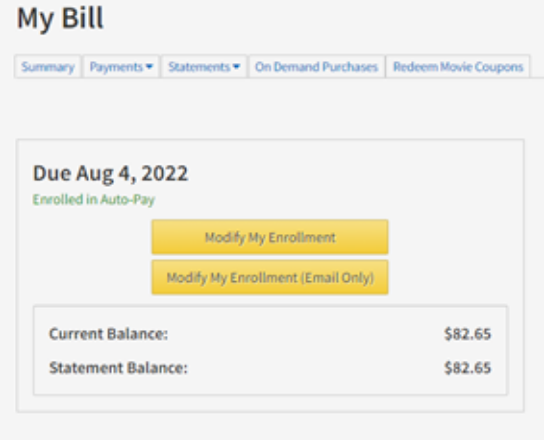544x440 pixels.
Task: Click the Payments tab caret arrow
Action: [x=149, y=66]
